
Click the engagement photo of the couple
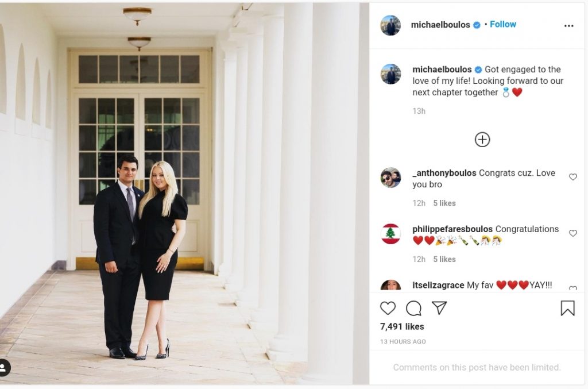[x=184, y=194]
